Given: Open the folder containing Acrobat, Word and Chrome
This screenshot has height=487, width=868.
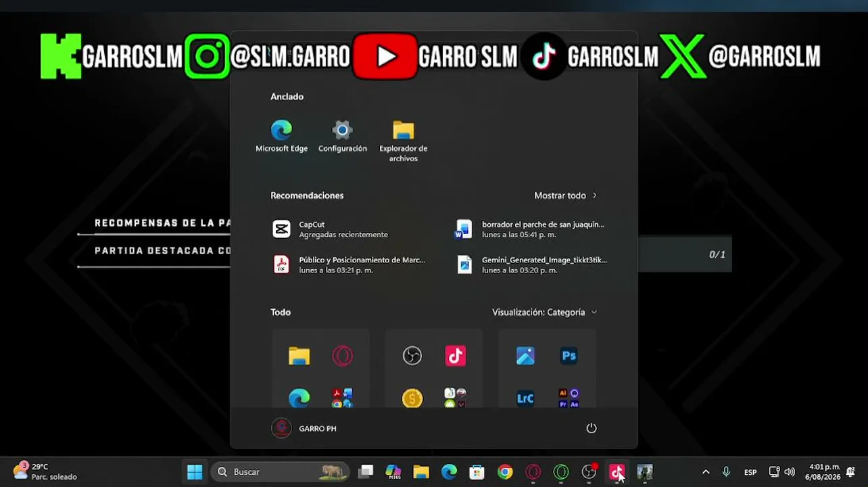Looking at the screenshot, I should coord(342,398).
